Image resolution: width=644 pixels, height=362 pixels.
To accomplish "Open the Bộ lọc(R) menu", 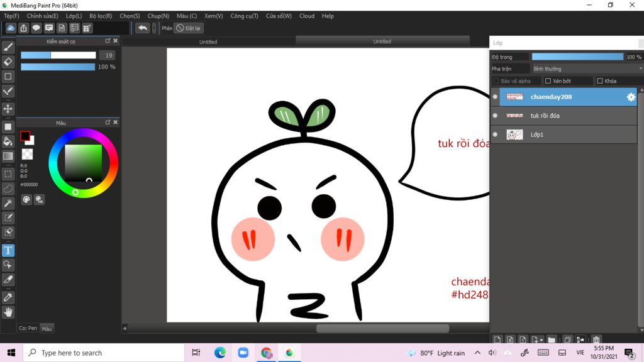I will click(x=101, y=16).
